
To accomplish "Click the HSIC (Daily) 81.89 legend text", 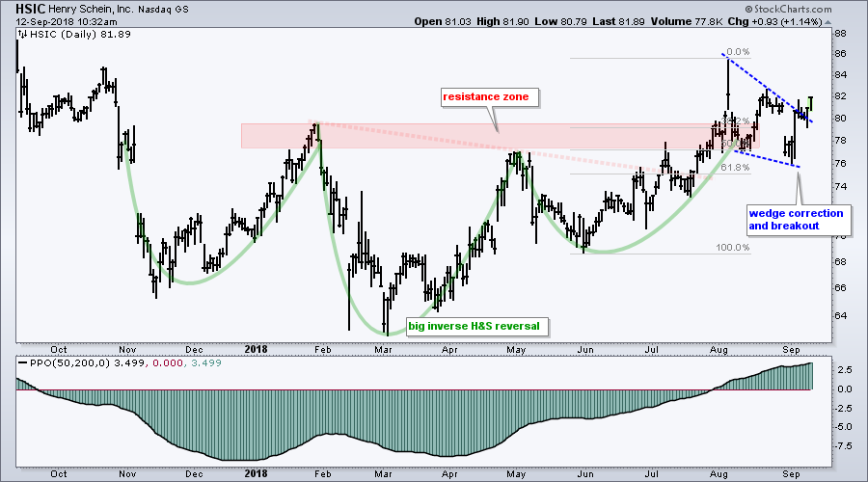I will 80,35.
